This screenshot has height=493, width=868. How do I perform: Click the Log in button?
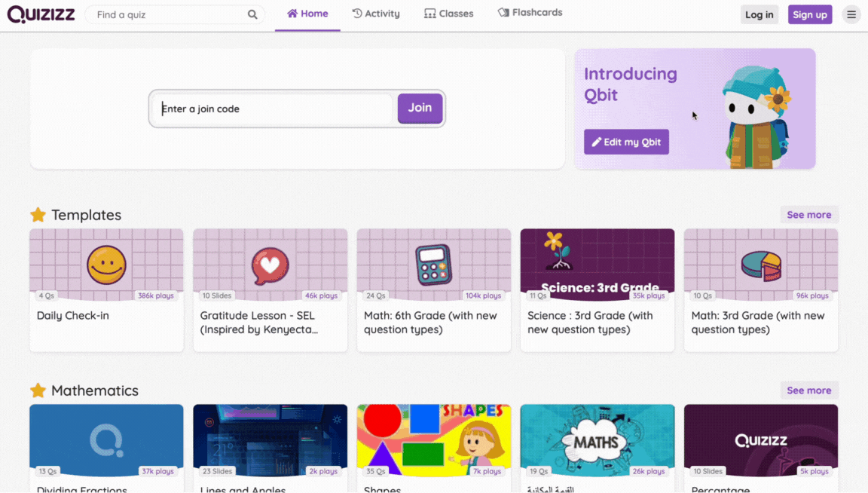[x=759, y=14]
